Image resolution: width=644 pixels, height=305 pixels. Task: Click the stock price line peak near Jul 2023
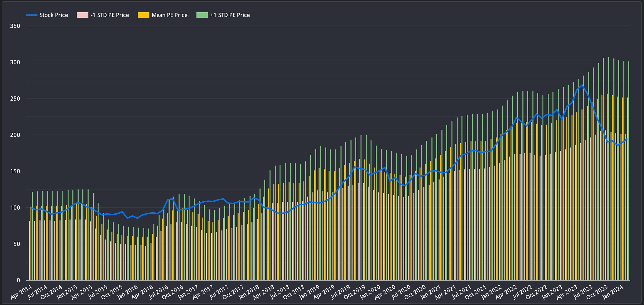582,85
